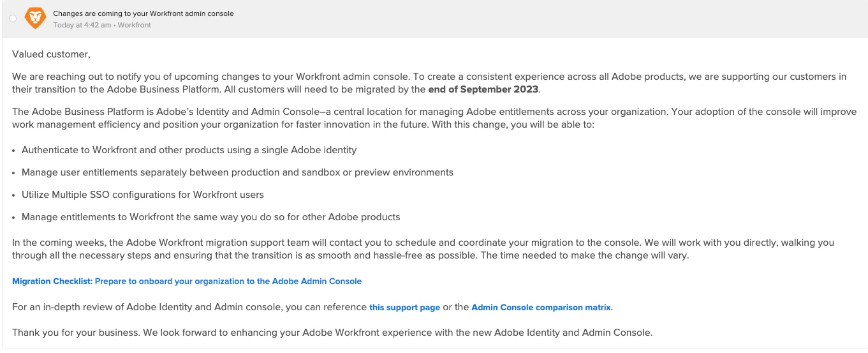Click the "Today at 4:42 am" timestamp
The width and height of the screenshot is (868, 353).
pyautogui.click(x=83, y=26)
